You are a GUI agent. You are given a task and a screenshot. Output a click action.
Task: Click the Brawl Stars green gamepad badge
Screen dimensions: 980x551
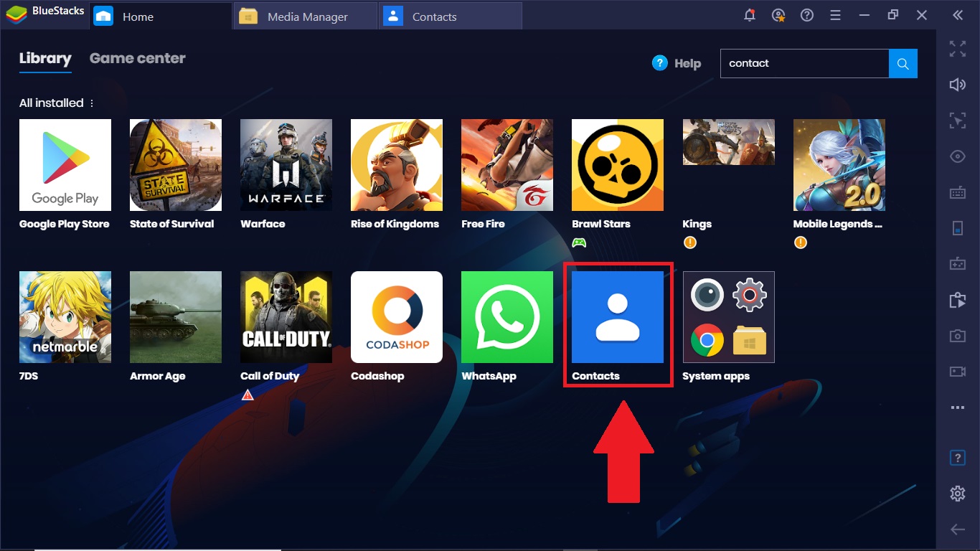[579, 242]
